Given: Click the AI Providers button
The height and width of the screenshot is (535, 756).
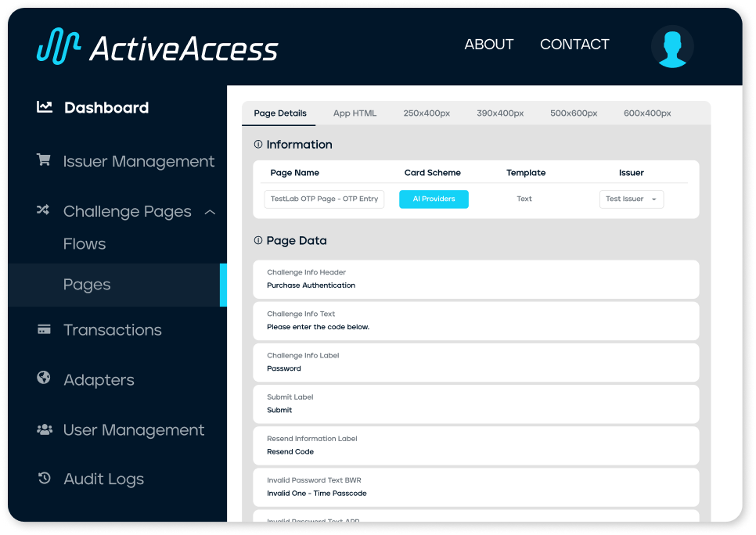Looking at the screenshot, I should [434, 199].
